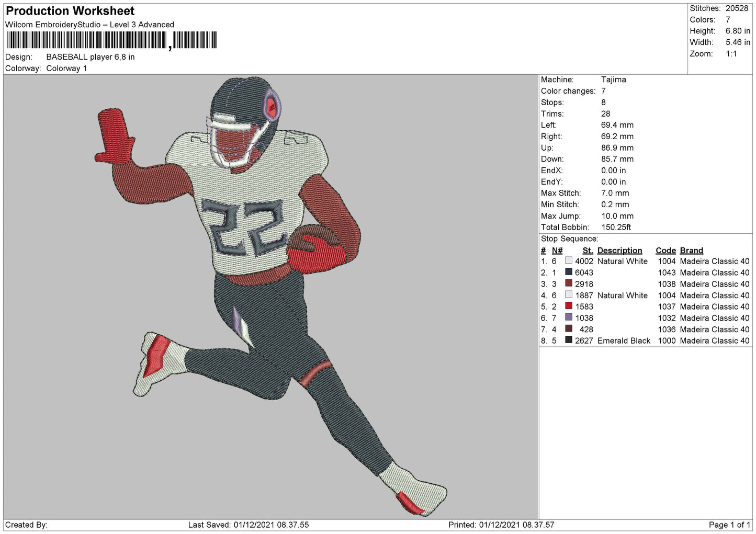Click the Total Bobbin value '150.25ft'
Viewport: 756px width, 534px height.
coord(616,228)
